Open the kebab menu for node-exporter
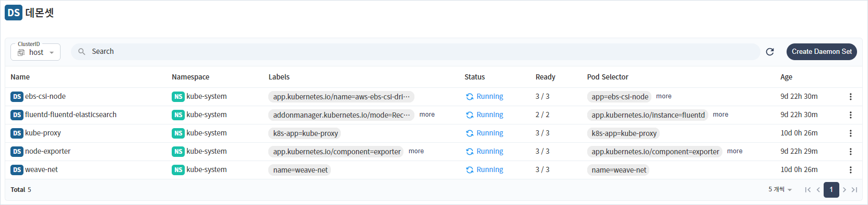The image size is (868, 205). click(850, 152)
